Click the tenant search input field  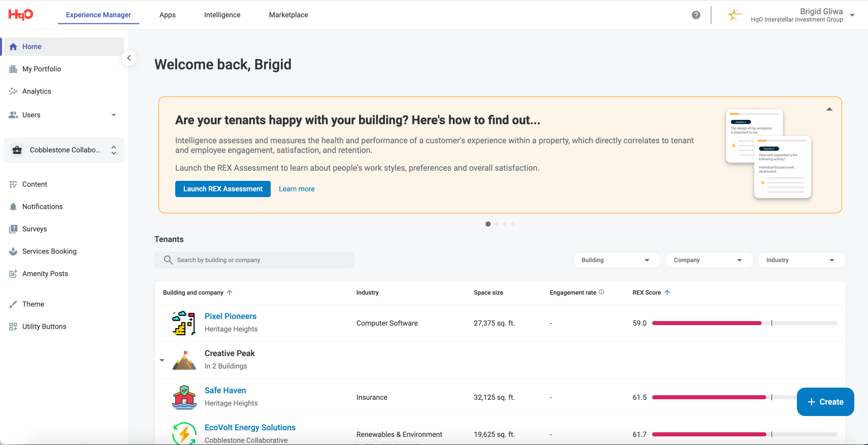(x=254, y=260)
